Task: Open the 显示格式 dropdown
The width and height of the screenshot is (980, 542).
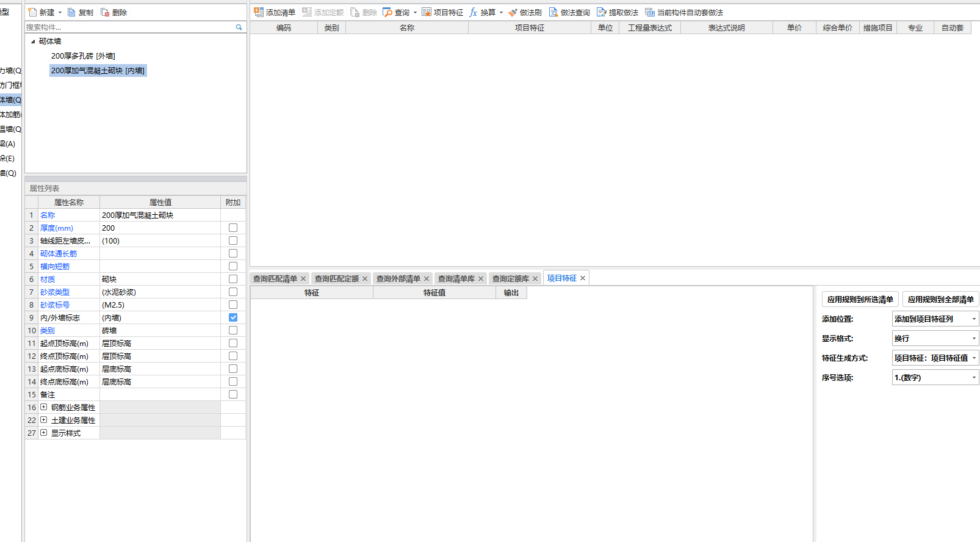Action: point(974,339)
